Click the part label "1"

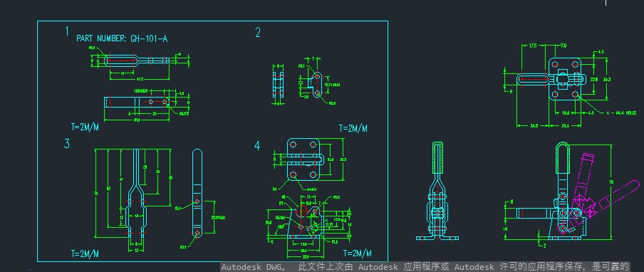[x=67, y=31]
